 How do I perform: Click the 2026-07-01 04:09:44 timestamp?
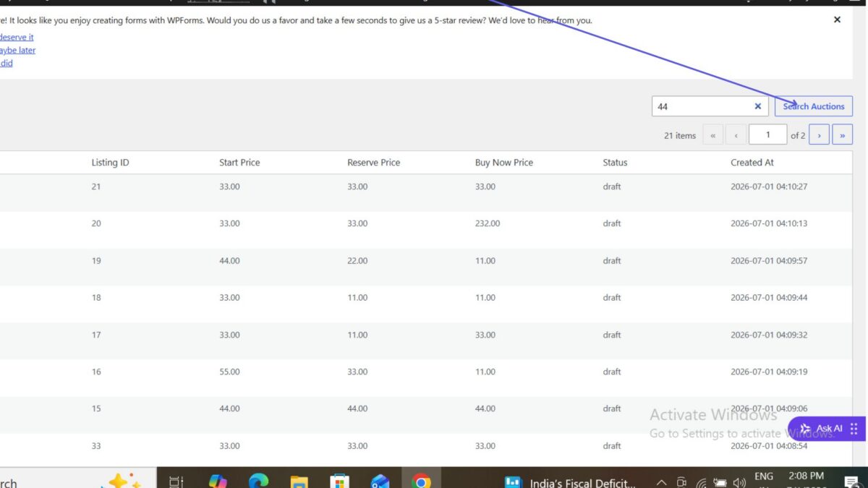(x=769, y=298)
